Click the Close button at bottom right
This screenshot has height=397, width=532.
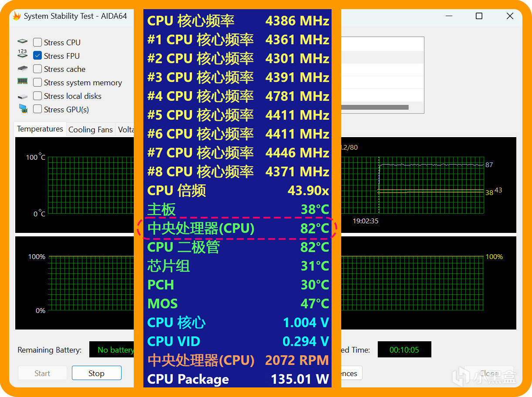[489, 373]
